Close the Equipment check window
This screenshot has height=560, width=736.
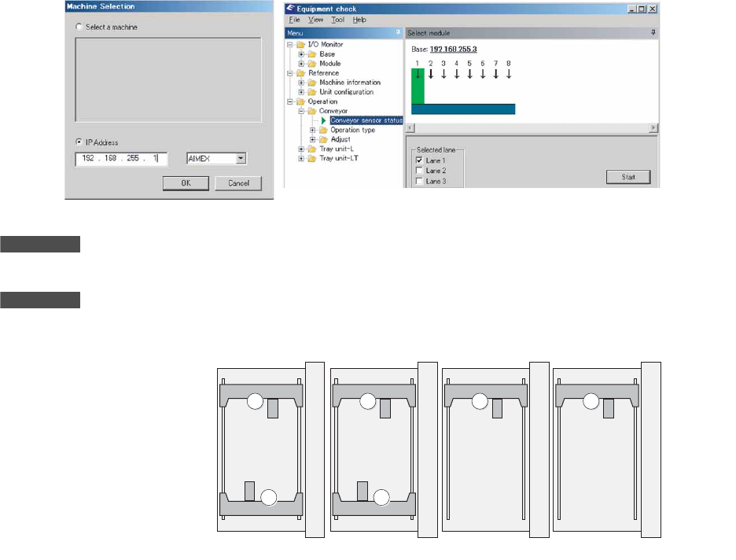point(653,9)
